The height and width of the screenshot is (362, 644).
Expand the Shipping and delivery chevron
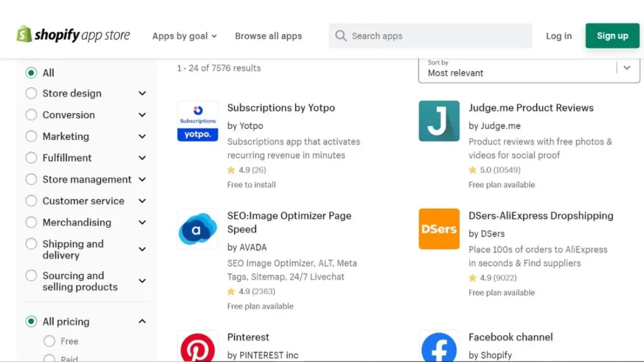pyautogui.click(x=142, y=249)
